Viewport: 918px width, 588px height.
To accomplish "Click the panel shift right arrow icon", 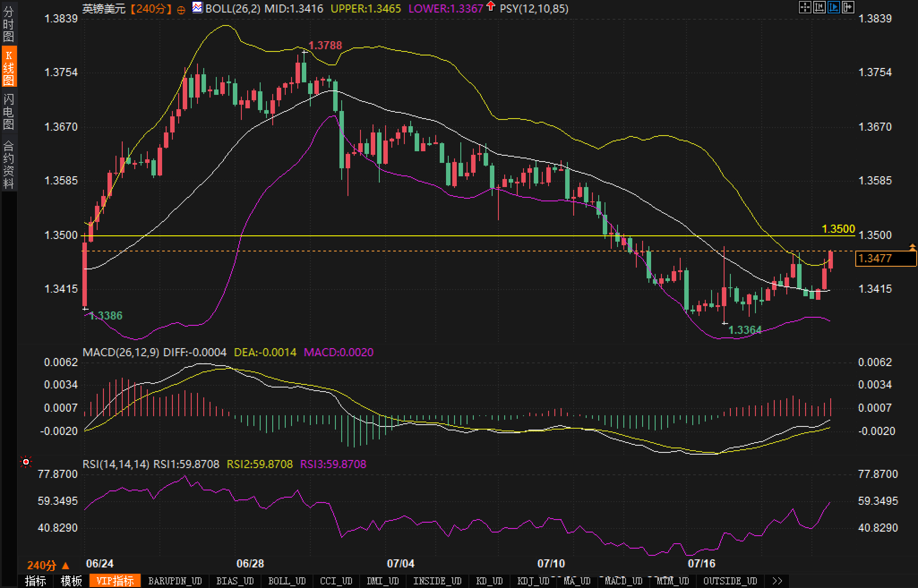I will [848, 7].
